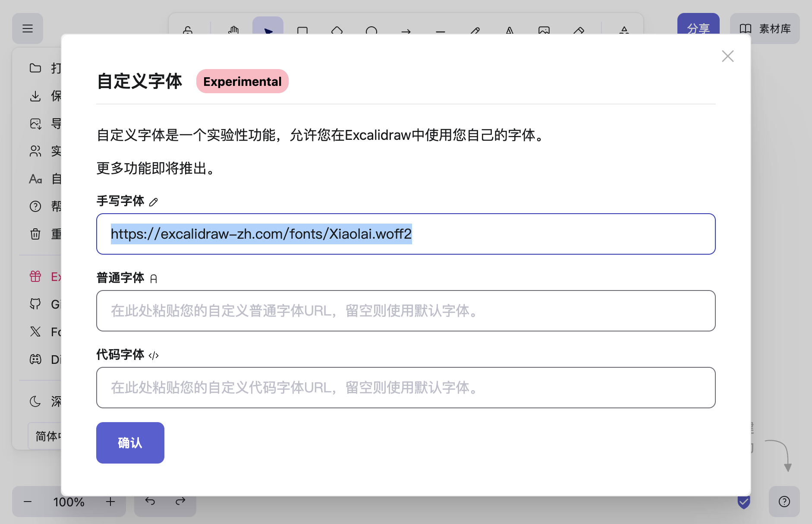
Task: Zoom out with the minus button
Action: pyautogui.click(x=28, y=502)
